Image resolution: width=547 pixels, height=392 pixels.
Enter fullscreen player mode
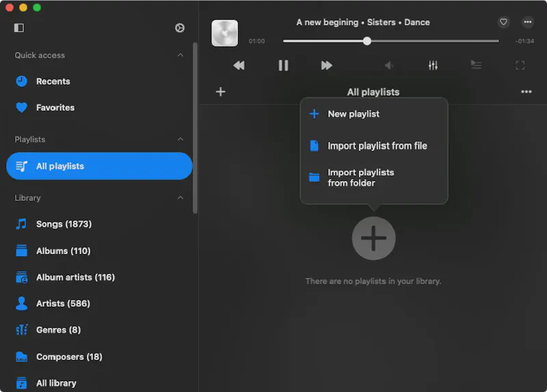(520, 66)
